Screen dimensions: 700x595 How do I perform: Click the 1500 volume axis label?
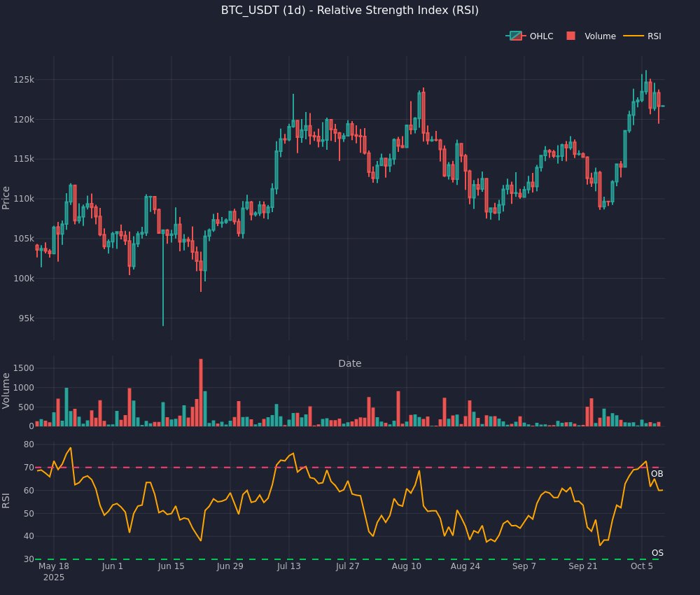24,368
